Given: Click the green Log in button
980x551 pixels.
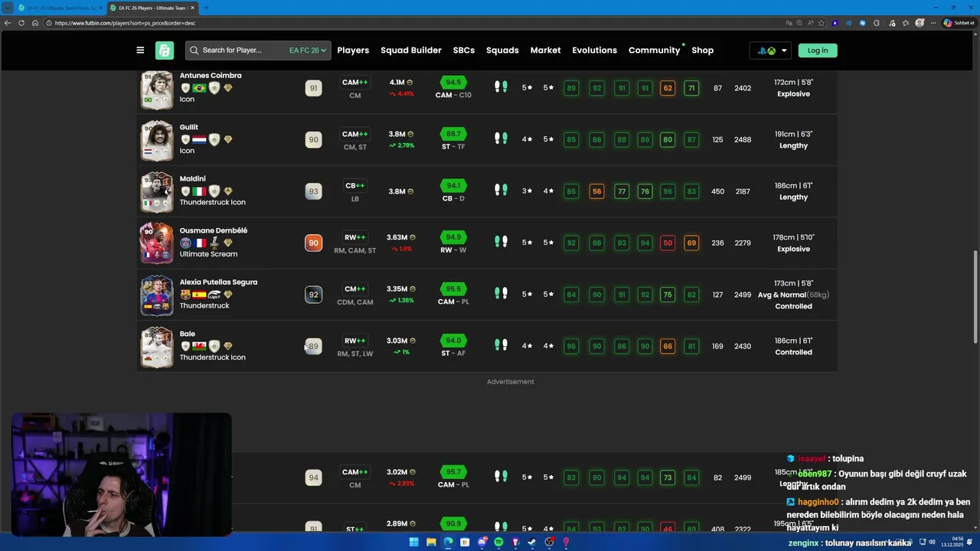Looking at the screenshot, I should (818, 51).
